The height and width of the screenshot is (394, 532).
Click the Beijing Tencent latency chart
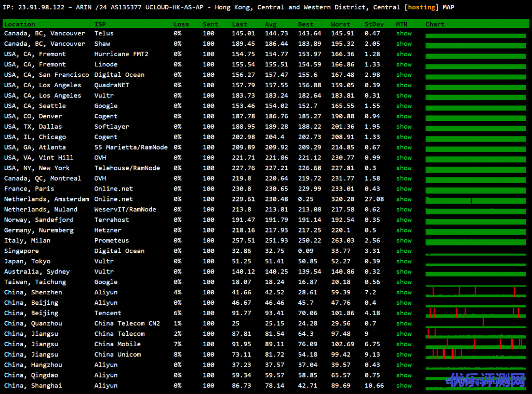point(476,313)
